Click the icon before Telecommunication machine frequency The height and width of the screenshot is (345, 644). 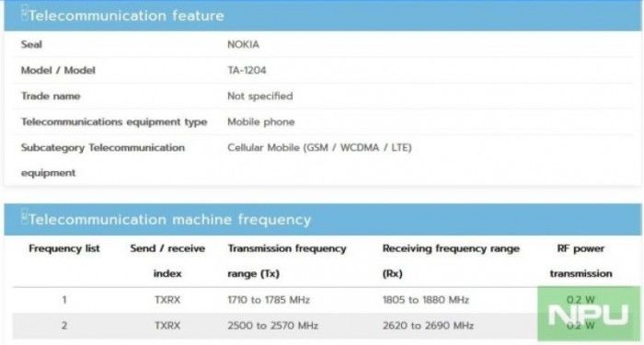[24, 216]
